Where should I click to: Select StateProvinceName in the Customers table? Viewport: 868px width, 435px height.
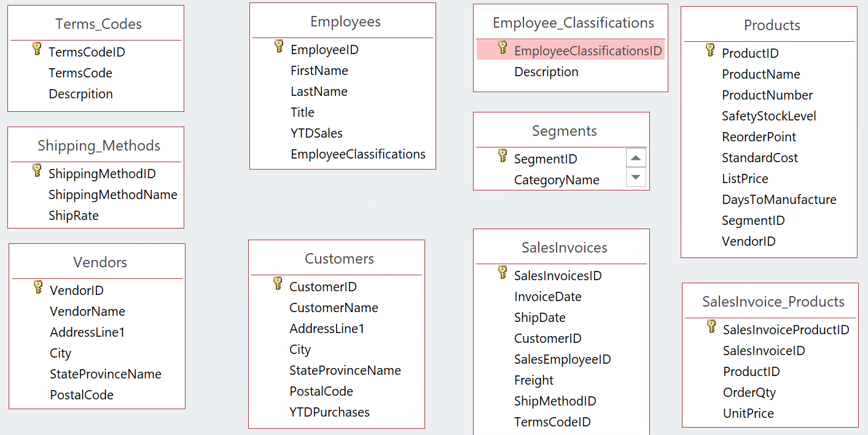[345, 370]
